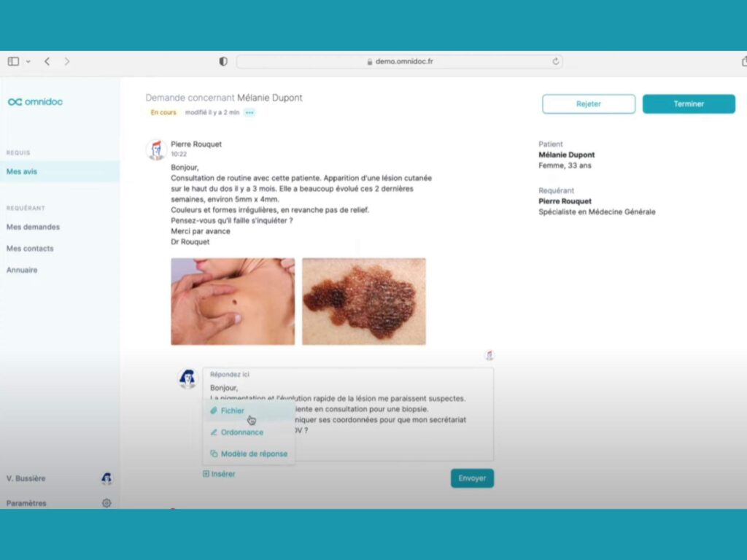This screenshot has height=560, width=747.
Task: Place cursor in the Répondez ici text area
Action: coord(348,414)
